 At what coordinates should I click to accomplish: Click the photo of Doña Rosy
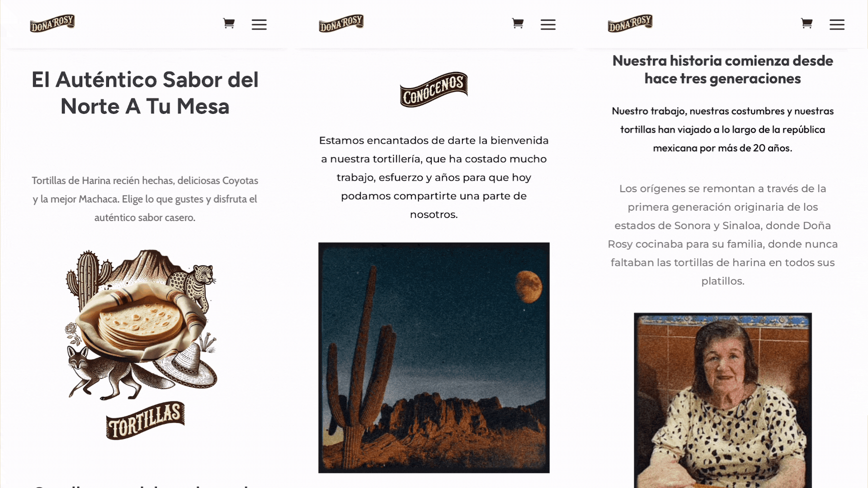723,400
